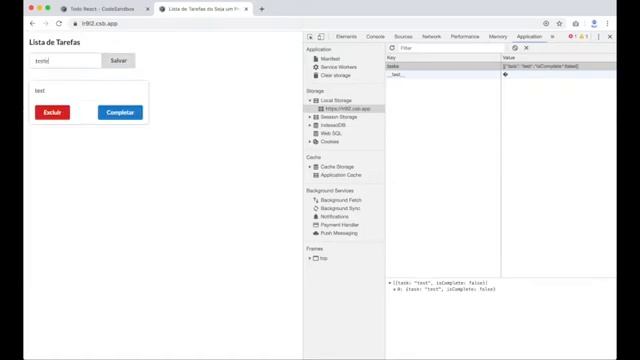Click the tasks value cell
Image resolution: width=640 pixels, height=360 pixels.
click(559, 66)
